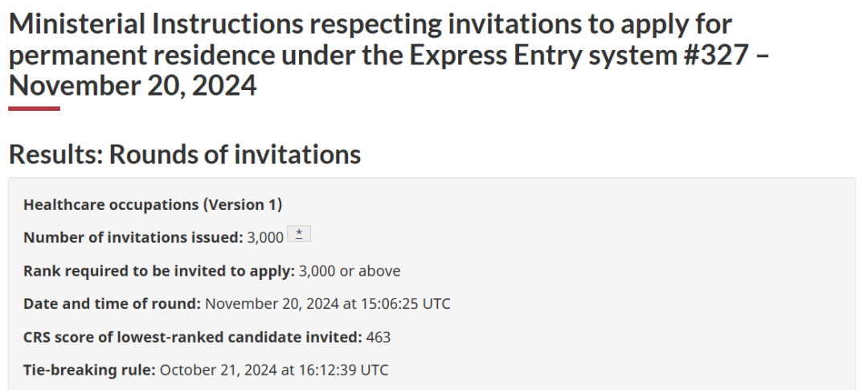Click the red underline bar below the title

pyautogui.click(x=35, y=109)
